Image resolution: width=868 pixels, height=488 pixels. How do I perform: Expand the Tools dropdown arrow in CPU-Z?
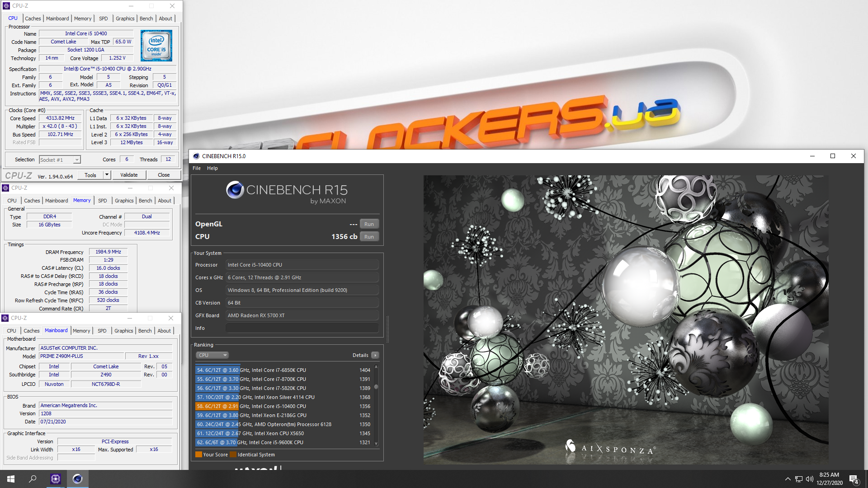[107, 175]
